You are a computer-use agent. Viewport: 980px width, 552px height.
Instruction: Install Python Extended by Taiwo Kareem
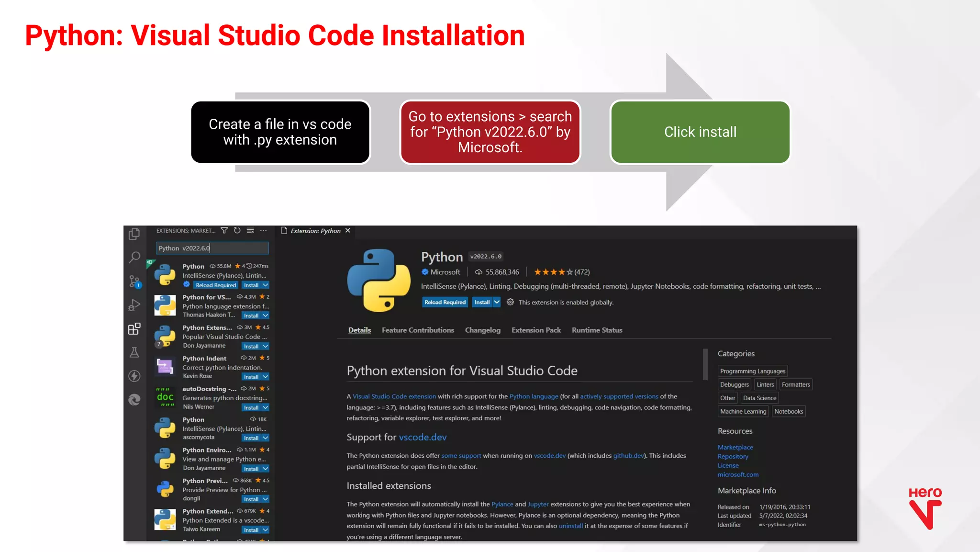point(251,530)
